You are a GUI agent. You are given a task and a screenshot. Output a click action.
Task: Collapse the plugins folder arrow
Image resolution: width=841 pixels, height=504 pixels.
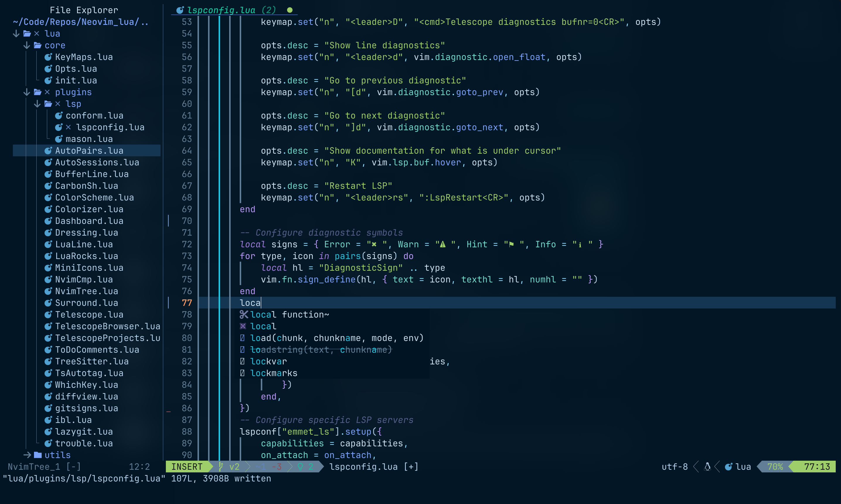click(27, 92)
